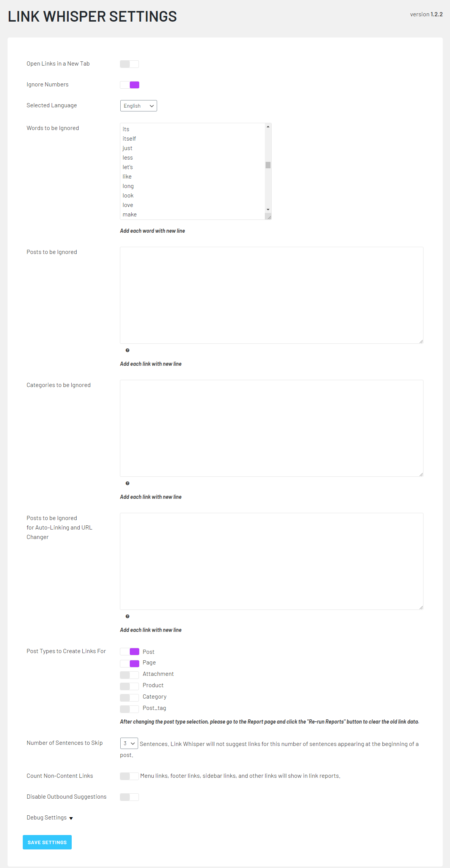Image resolution: width=450 pixels, height=868 pixels.
Task: Click inside Posts to be Ignored textarea
Action: tap(271, 295)
